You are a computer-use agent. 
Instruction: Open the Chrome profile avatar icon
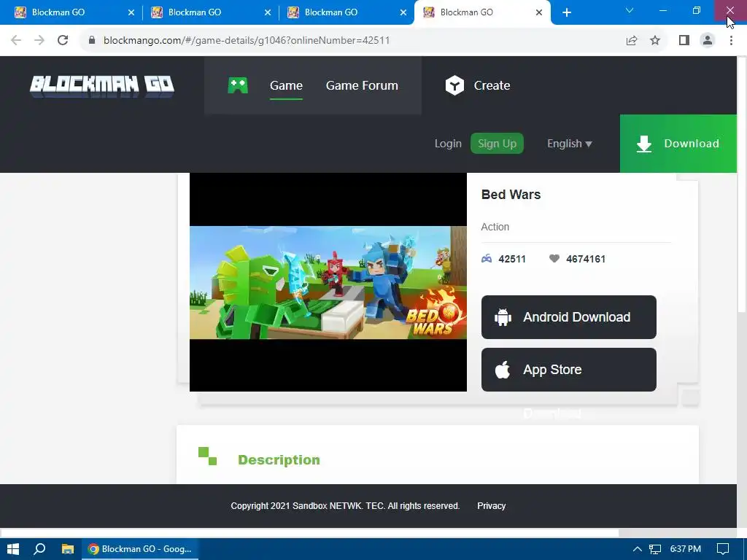[x=708, y=40]
